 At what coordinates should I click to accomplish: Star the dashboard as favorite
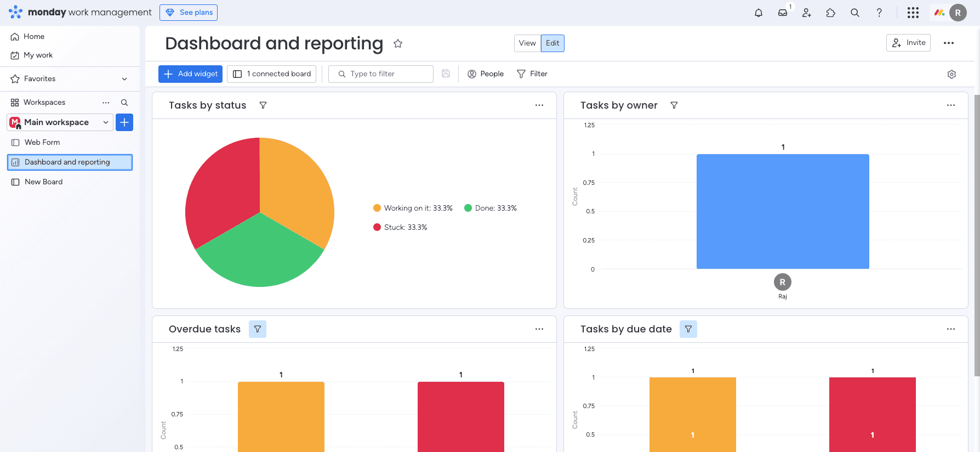pyautogui.click(x=398, y=43)
